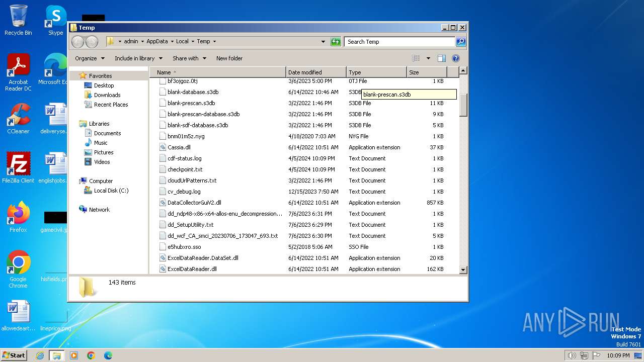Open the Firefox desktop shortcut
This screenshot has width=644, height=362.
[18, 217]
